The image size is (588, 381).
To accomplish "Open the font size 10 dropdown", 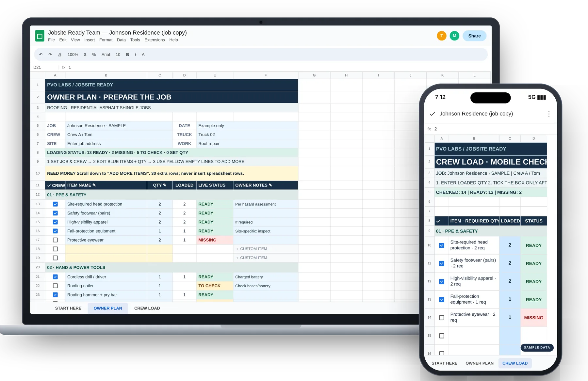I will [118, 55].
